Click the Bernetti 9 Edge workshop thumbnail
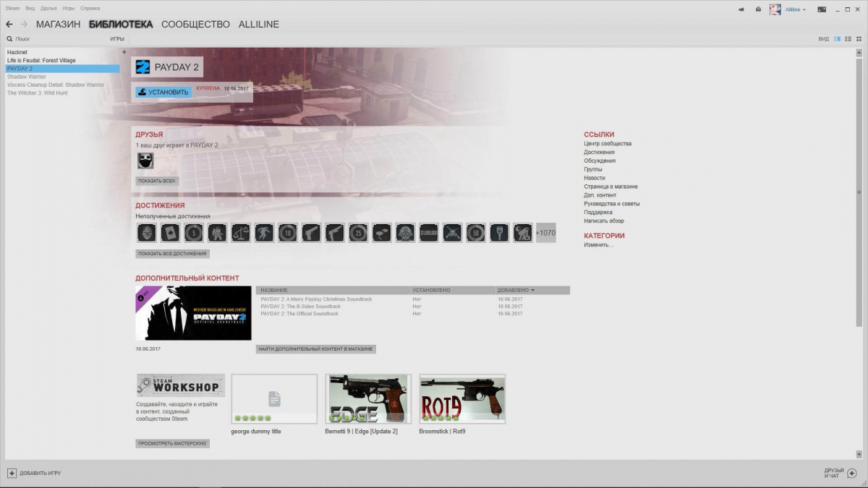 [x=368, y=398]
